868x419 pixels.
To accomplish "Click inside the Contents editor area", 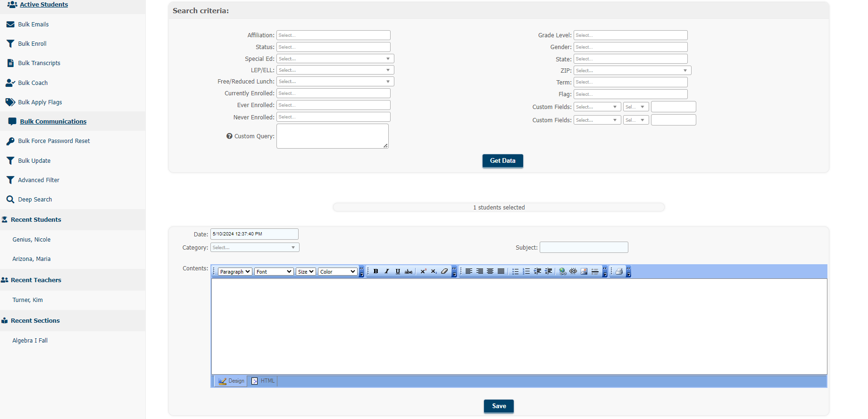I will 519,327.
